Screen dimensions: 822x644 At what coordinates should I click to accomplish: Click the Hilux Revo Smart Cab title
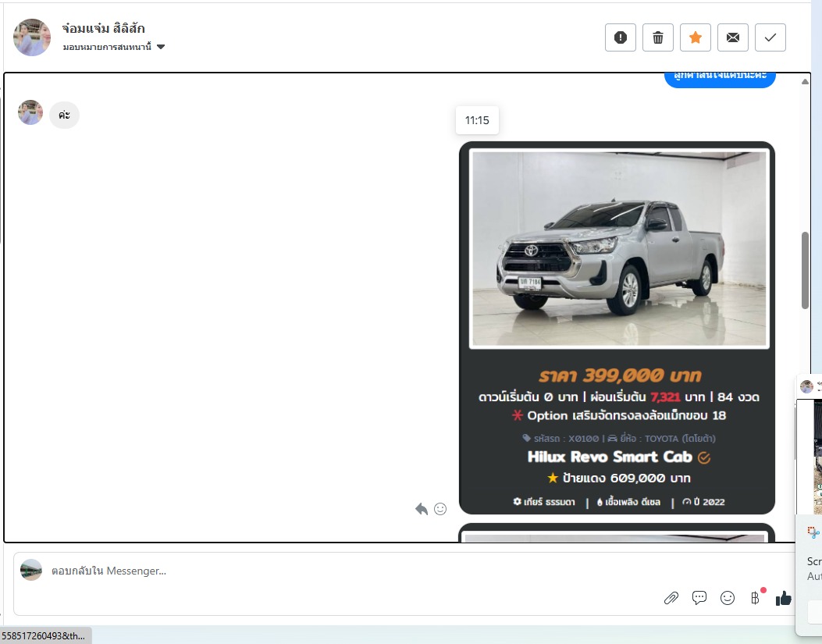point(610,457)
